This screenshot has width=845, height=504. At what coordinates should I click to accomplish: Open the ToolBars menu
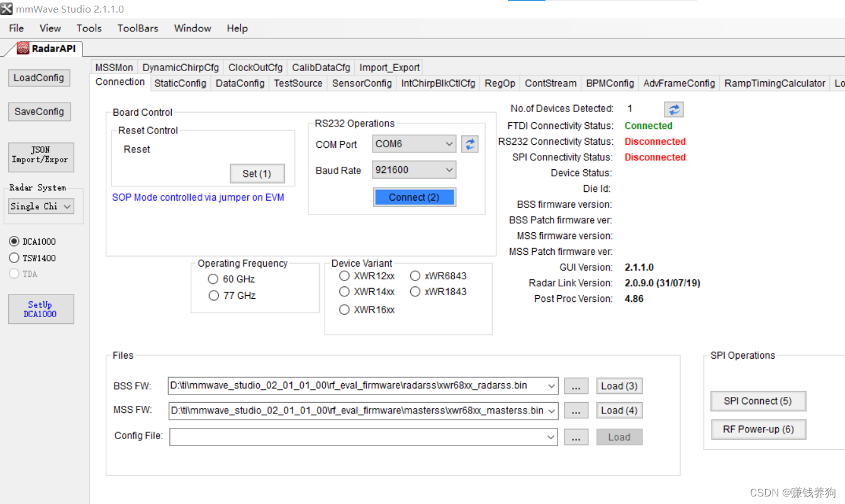point(138,28)
